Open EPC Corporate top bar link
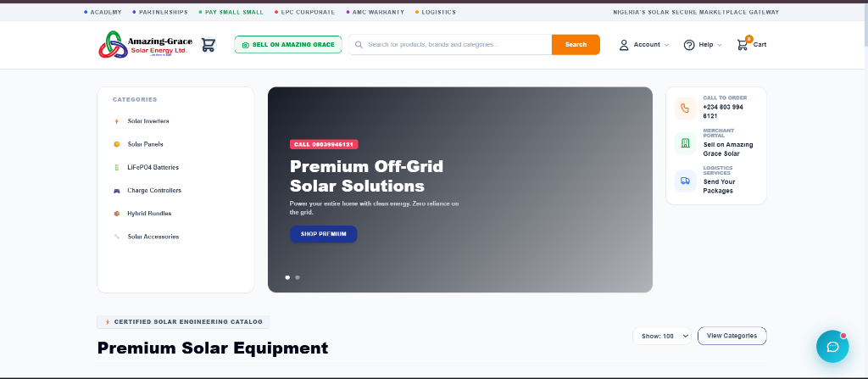 [x=304, y=12]
